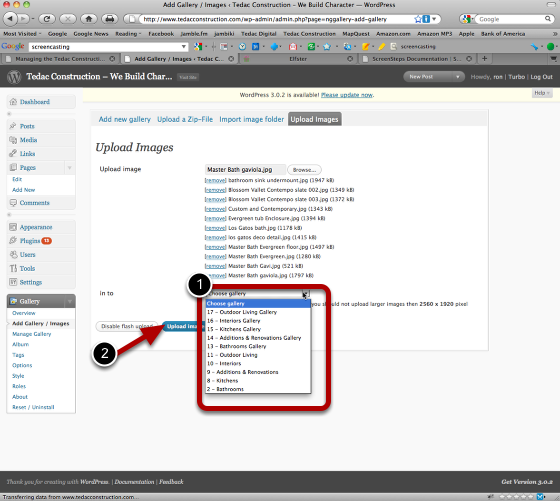Open Manage Gallery in Gallery submenu
The height and width of the screenshot is (501, 560).
point(32,334)
